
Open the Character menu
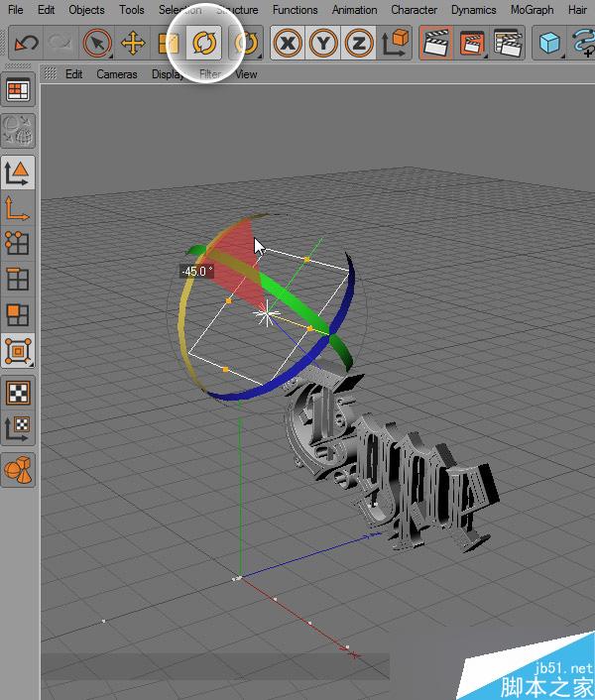click(414, 9)
